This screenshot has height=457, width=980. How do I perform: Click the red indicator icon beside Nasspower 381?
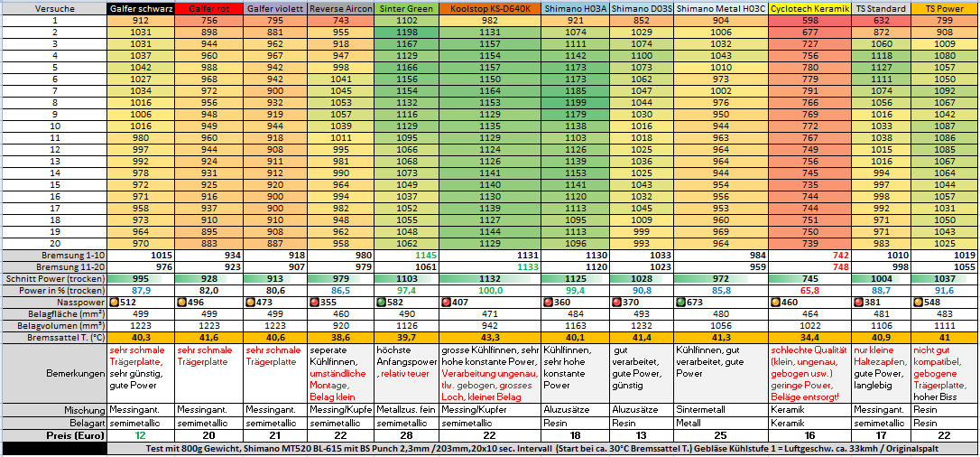(857, 303)
